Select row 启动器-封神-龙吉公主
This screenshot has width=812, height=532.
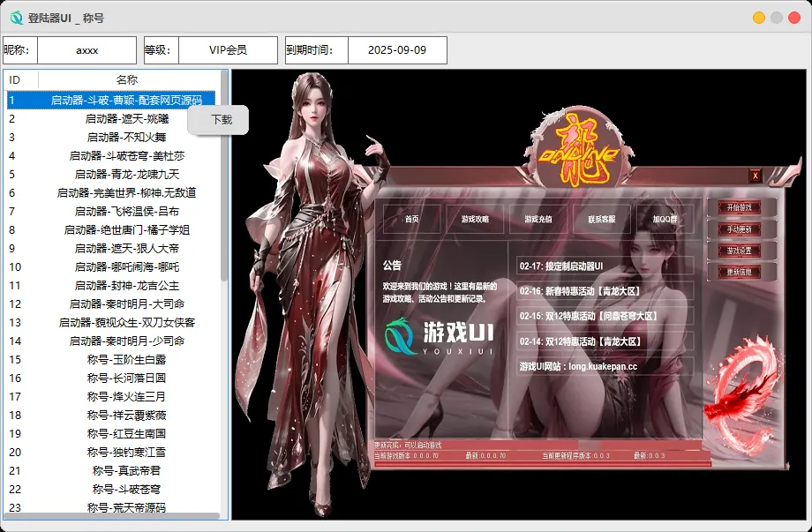pyautogui.click(x=111, y=286)
